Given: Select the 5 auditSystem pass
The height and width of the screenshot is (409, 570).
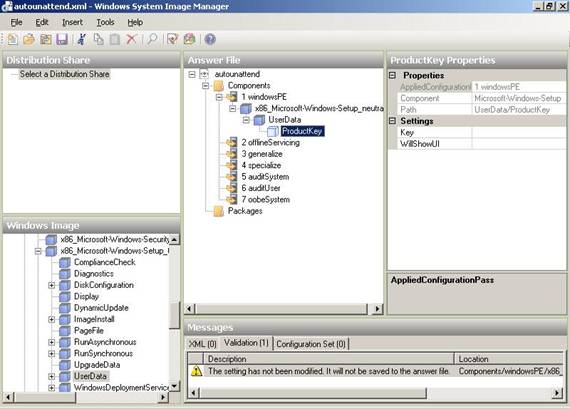Looking at the screenshot, I should coord(265,177).
